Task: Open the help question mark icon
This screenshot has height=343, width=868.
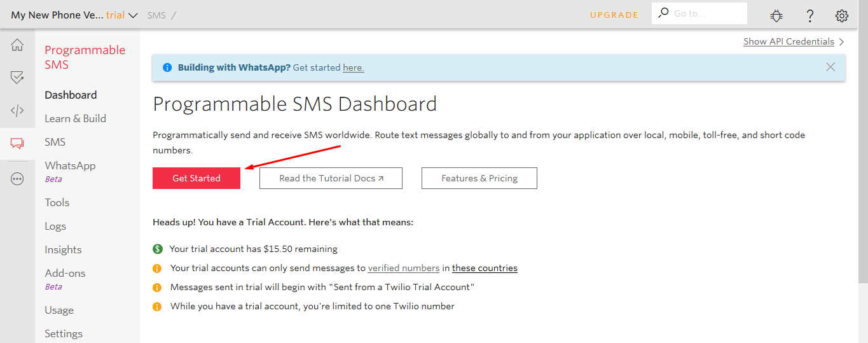Action: 810,15
